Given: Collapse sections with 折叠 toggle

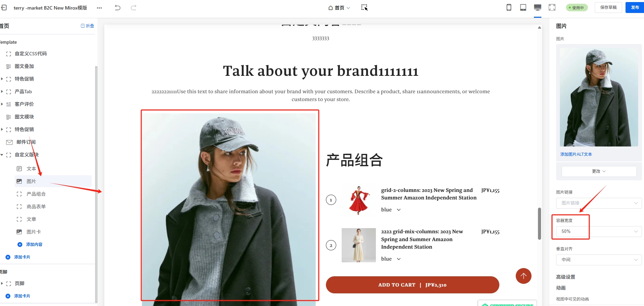Looking at the screenshot, I should point(88,26).
